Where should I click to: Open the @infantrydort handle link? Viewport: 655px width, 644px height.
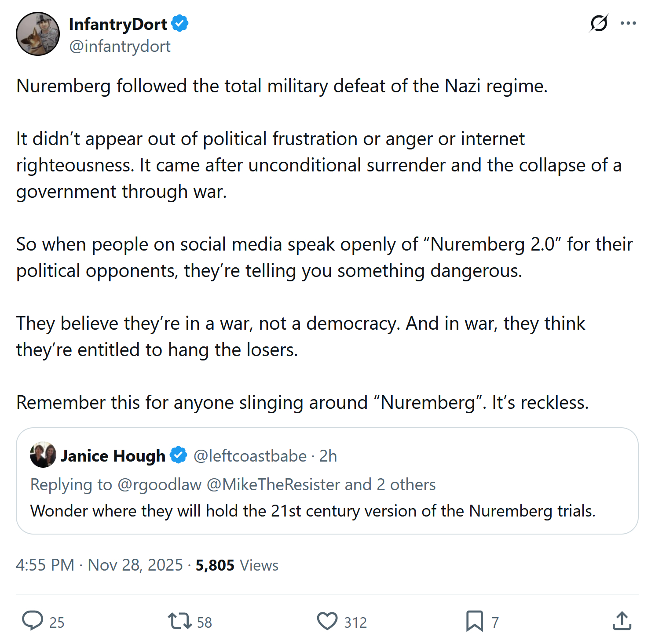[x=120, y=46]
